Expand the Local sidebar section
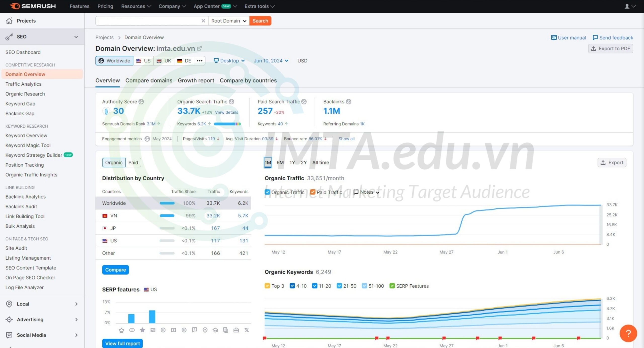This screenshot has height=348, width=644. point(76,304)
